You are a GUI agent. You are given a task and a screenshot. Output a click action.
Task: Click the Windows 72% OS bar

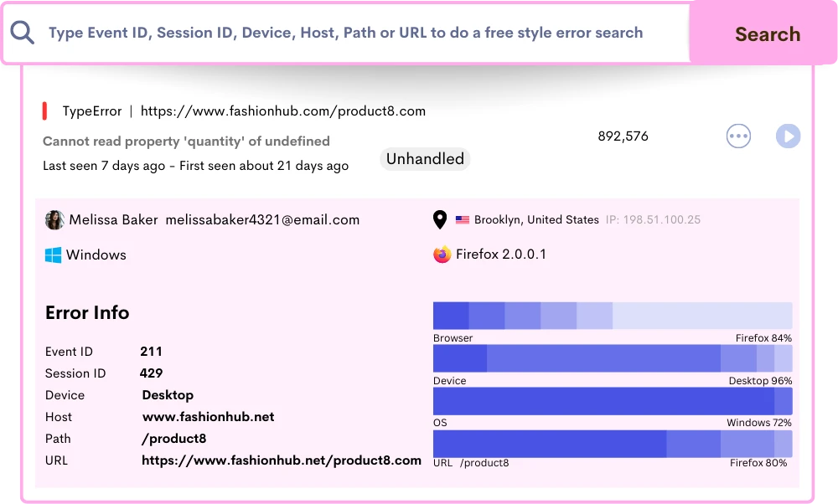(612, 401)
